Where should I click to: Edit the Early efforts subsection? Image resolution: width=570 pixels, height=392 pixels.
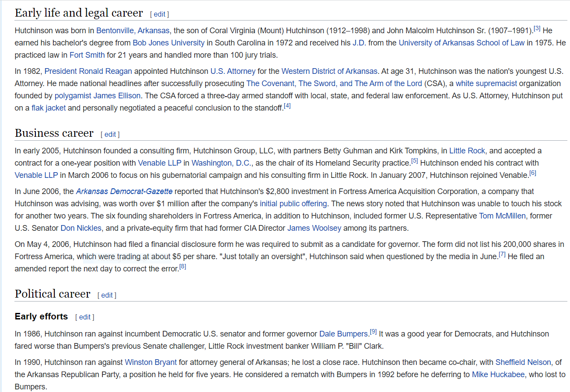[x=85, y=317]
